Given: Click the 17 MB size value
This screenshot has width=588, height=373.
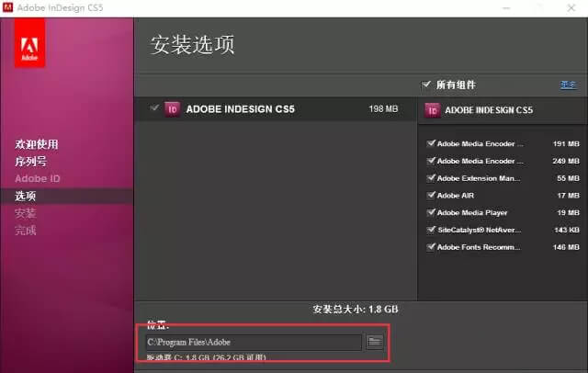Looking at the screenshot, I should coord(568,196).
